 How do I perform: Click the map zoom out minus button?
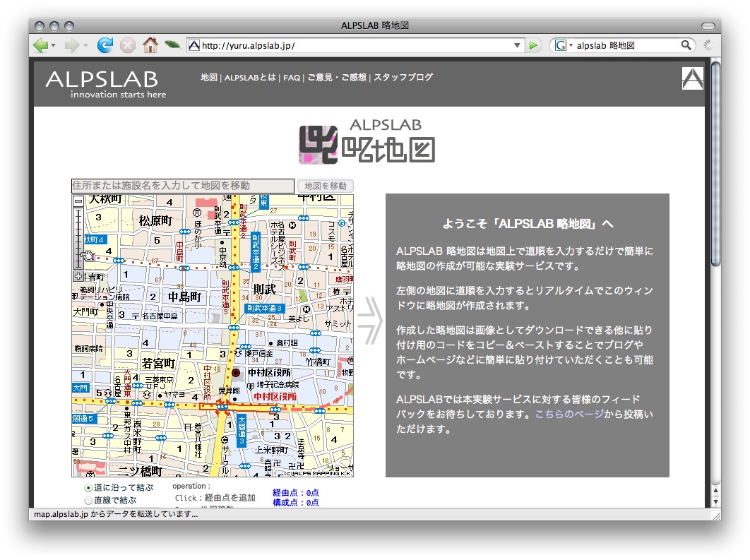click(x=78, y=202)
